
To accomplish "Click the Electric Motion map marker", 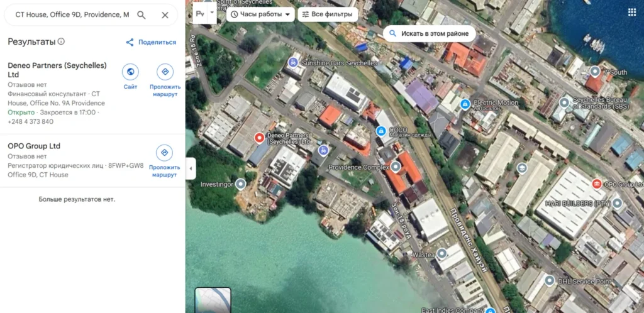I will point(465,104).
